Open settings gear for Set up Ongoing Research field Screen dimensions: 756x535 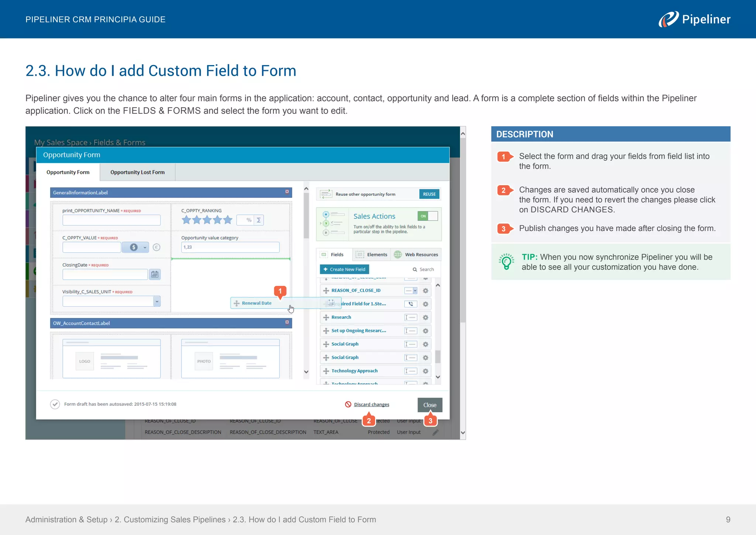pos(425,331)
